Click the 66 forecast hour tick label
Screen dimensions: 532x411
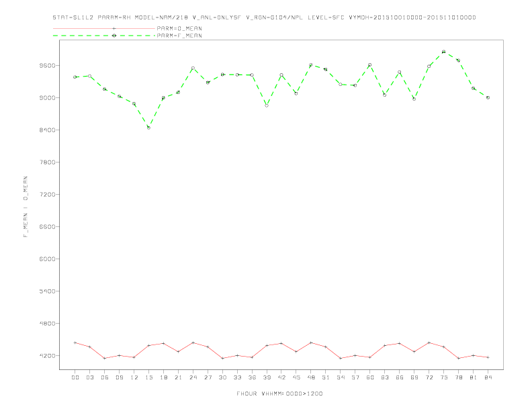[400, 377]
